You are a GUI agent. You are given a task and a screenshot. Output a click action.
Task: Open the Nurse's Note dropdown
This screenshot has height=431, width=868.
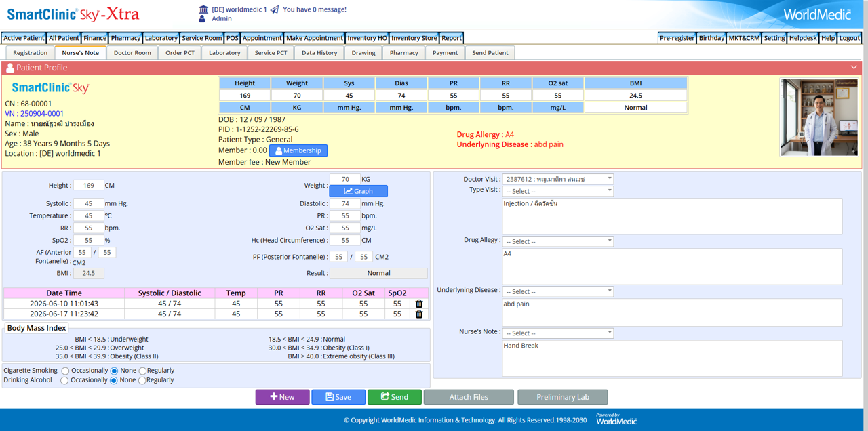tap(557, 333)
